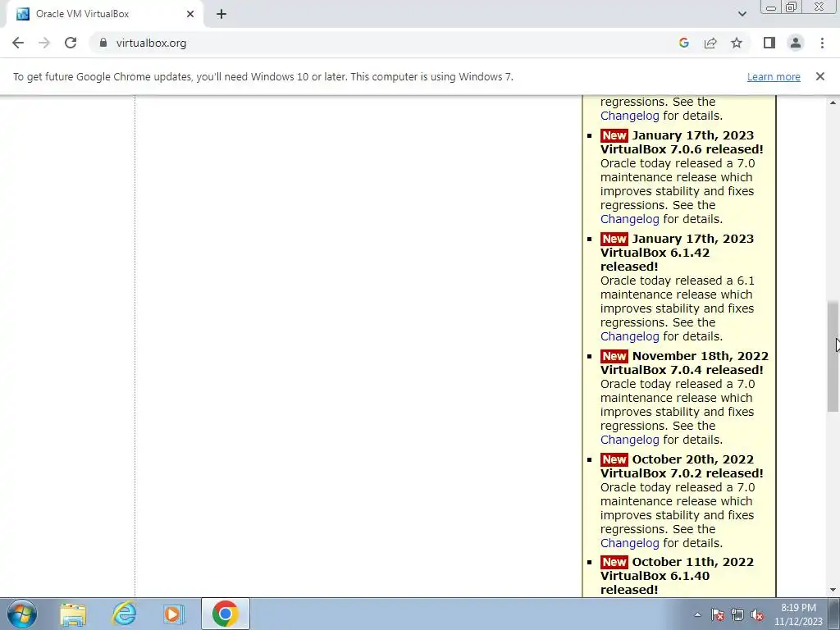
Task: Reload the virtualbox.org page
Action: click(x=71, y=43)
